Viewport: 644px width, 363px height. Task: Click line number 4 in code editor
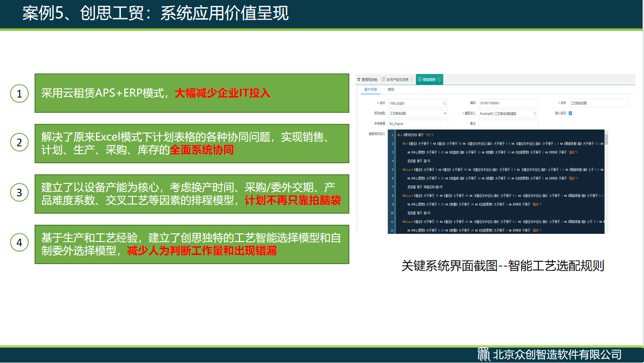(x=393, y=161)
